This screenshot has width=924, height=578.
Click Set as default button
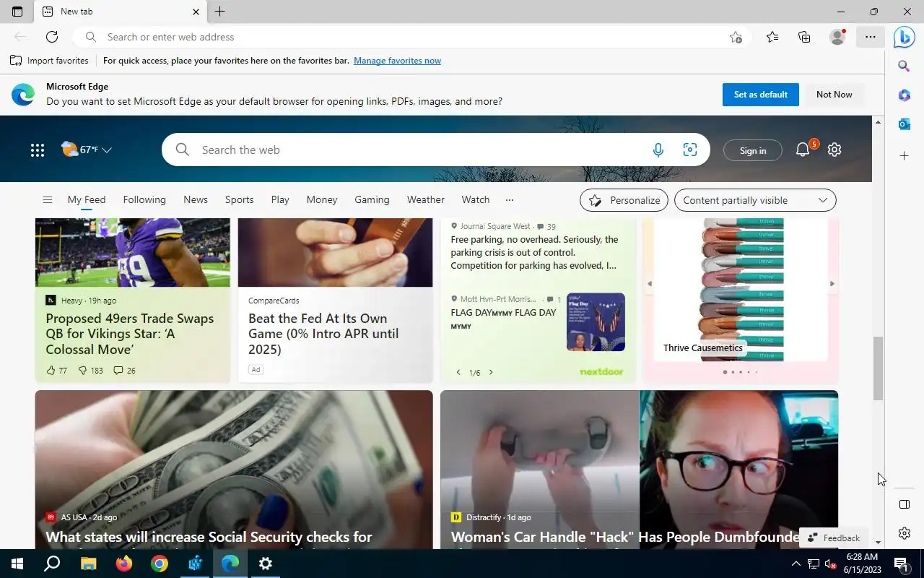tap(760, 95)
